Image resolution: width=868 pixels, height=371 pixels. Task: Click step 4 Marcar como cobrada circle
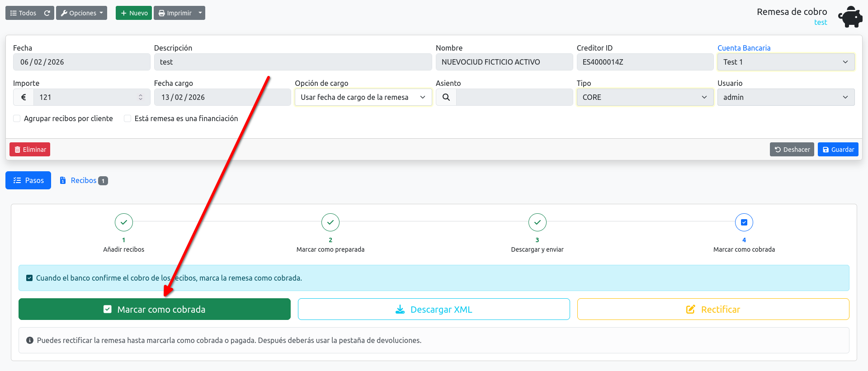click(x=744, y=222)
